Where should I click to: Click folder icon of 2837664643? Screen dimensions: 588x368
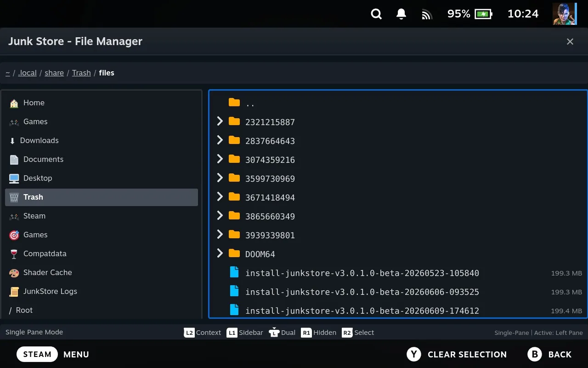point(234,140)
